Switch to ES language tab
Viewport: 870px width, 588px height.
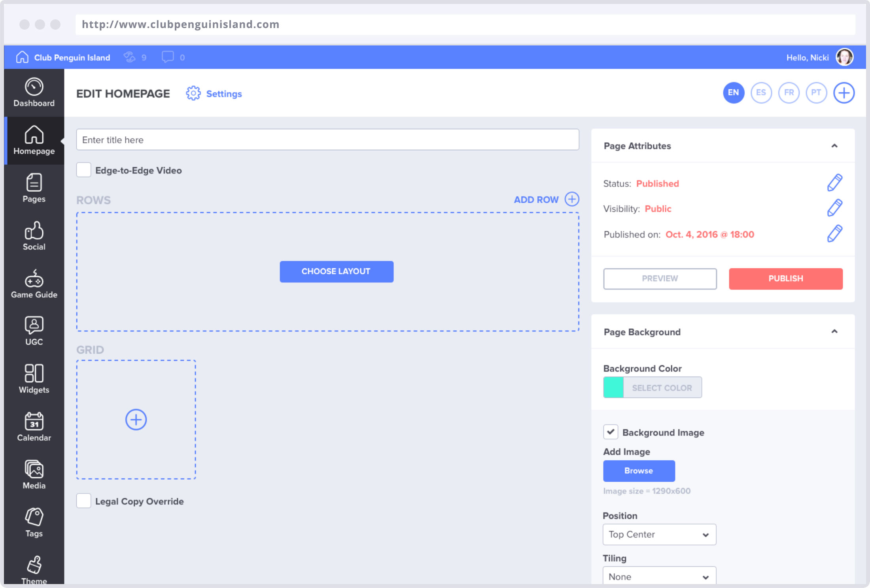[761, 93]
